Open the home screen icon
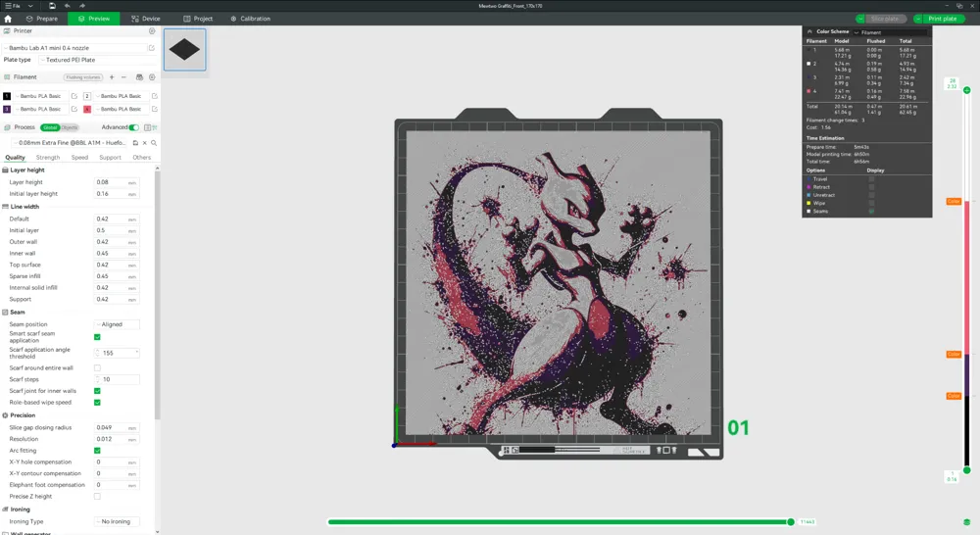The image size is (980, 535). (8, 19)
